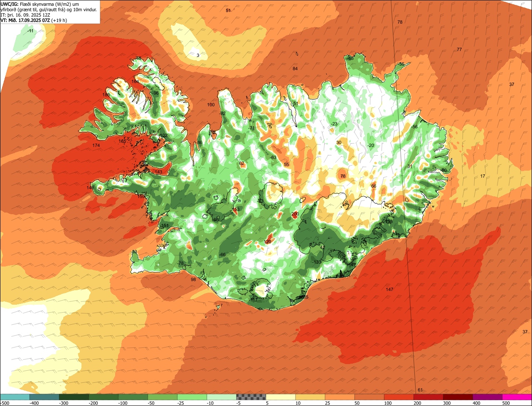Click the '174' value west of the Westfjords
532x406 pixels.
click(96, 146)
